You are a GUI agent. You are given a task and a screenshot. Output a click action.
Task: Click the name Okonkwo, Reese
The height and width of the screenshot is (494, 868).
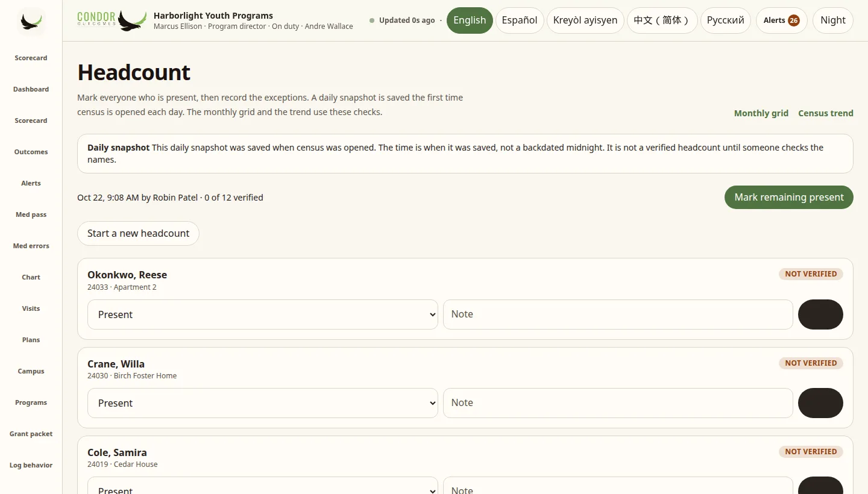point(127,275)
